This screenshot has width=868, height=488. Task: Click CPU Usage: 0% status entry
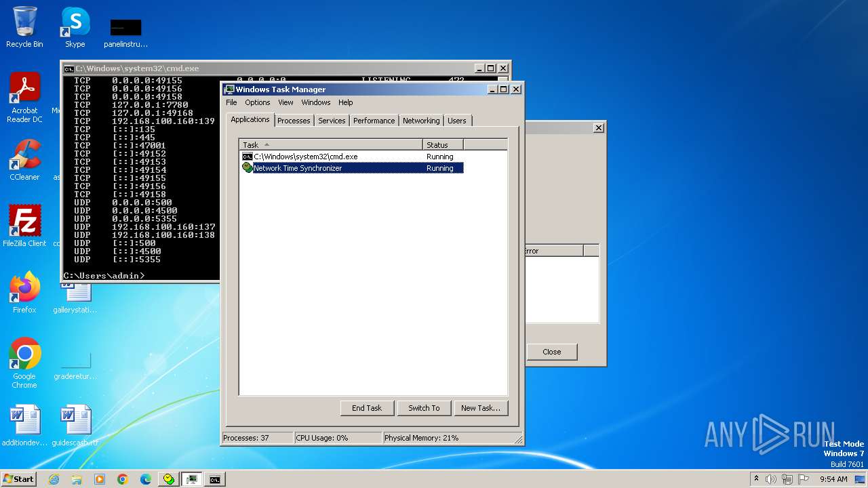coord(338,438)
